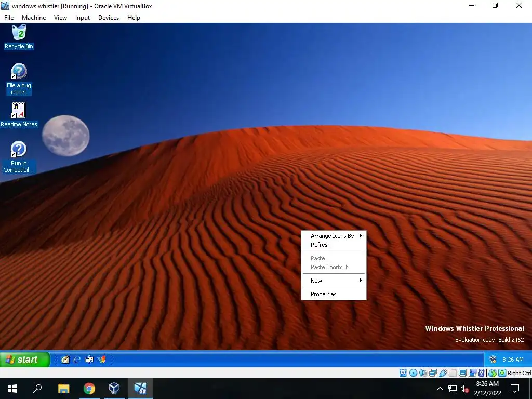This screenshot has width=532, height=399.
Task: Choose Refresh in the context menu
Action: click(x=334, y=245)
